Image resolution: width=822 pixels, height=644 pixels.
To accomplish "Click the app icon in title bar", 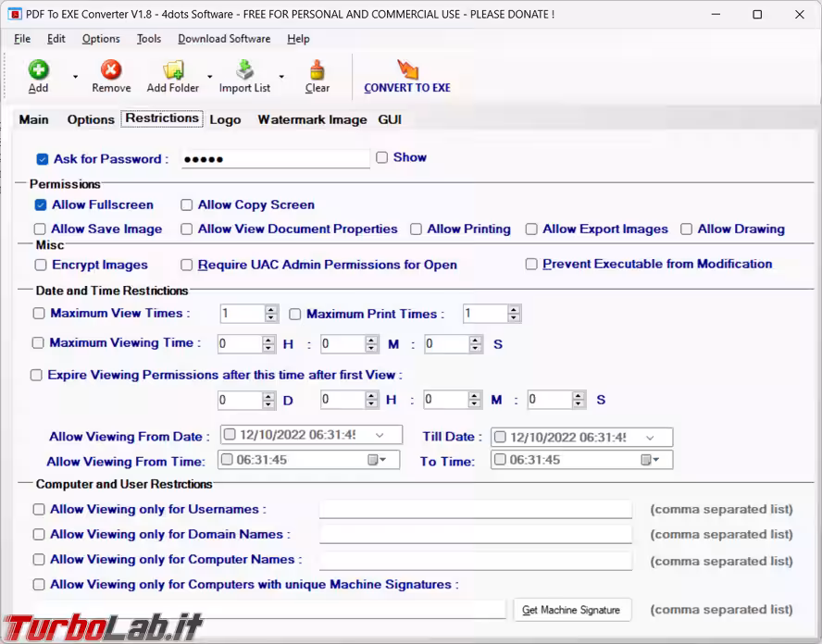I will tap(15, 14).
